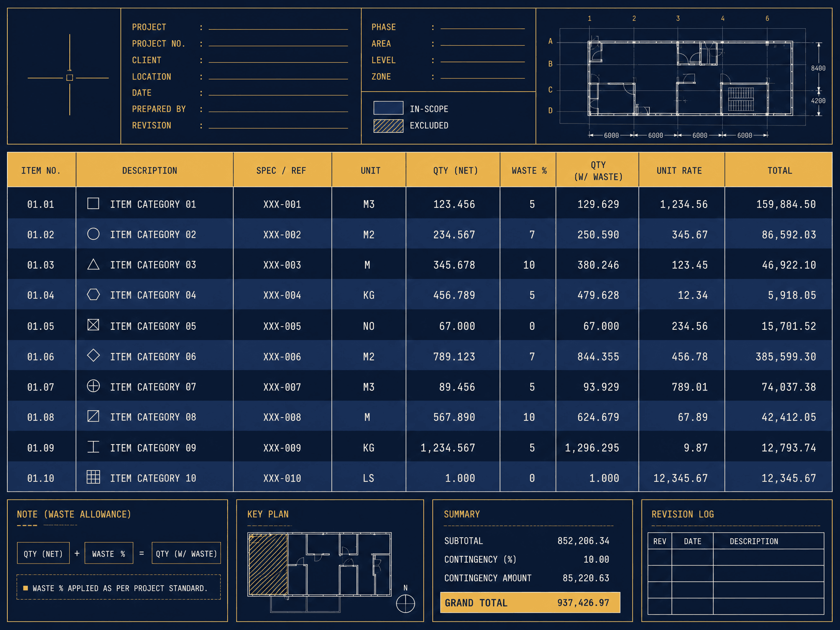This screenshot has width=840, height=630.
Task: Click item number 01.09
Action: pyautogui.click(x=41, y=448)
